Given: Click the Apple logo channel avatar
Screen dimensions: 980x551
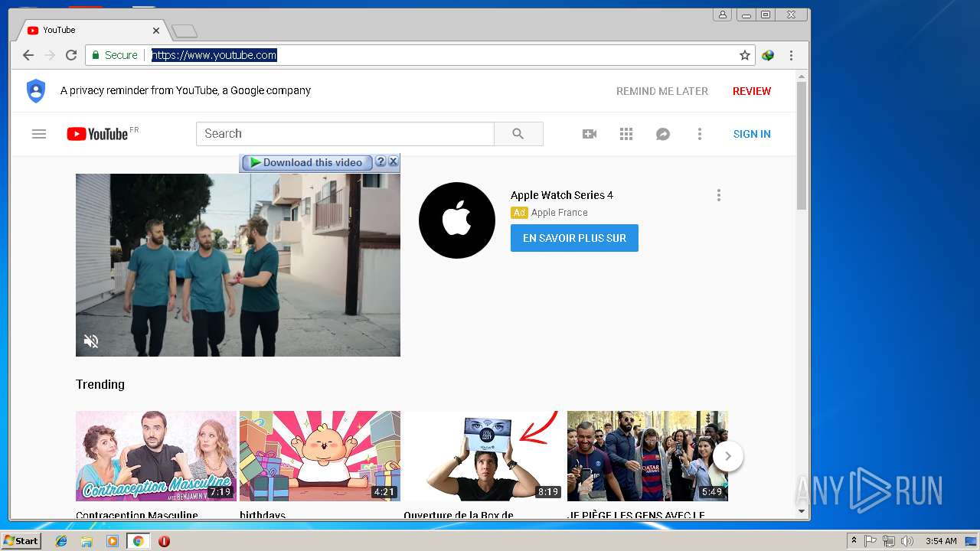Looking at the screenshot, I should (x=457, y=220).
